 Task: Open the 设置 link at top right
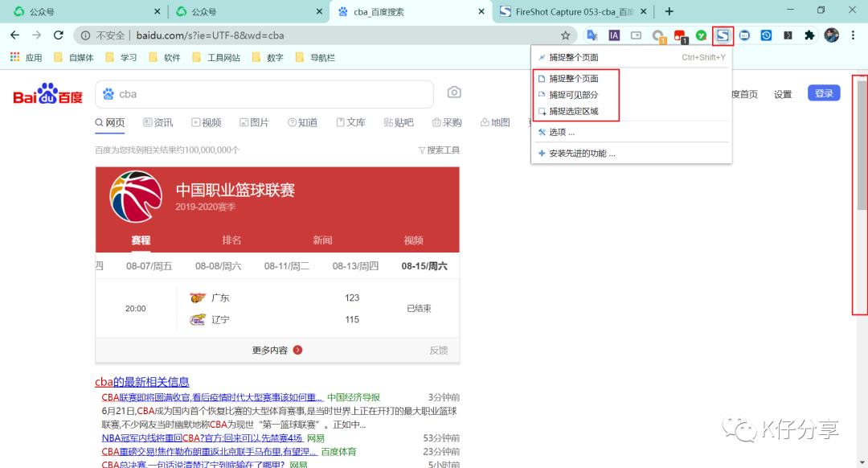point(783,94)
